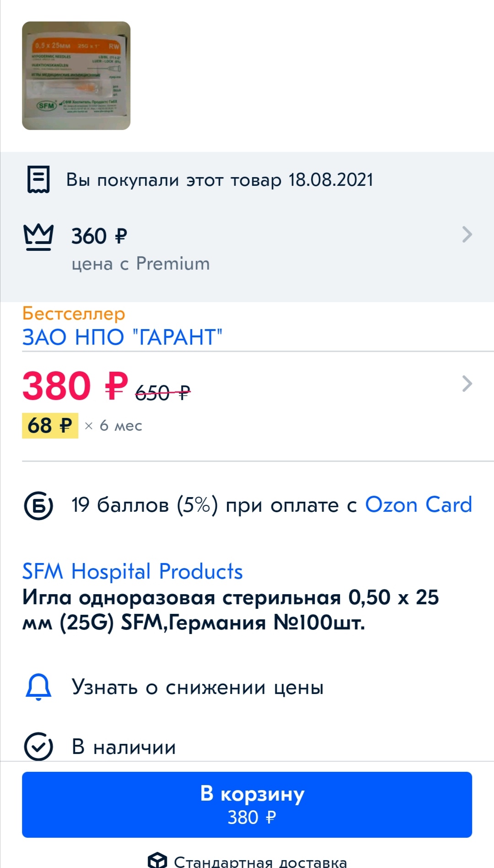Tap the Premium crown icon
Screen dimensions: 494x868
click(x=38, y=237)
